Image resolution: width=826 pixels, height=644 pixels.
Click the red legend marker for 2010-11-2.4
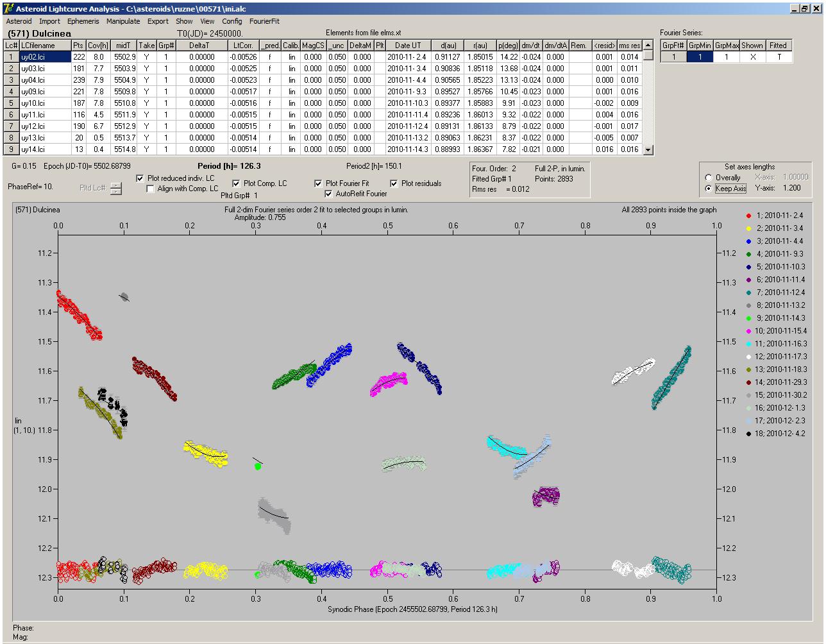748,216
